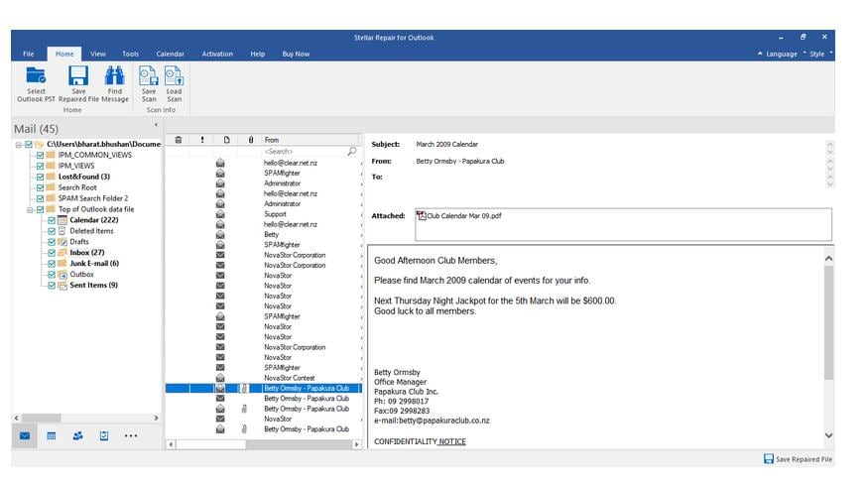The width and height of the screenshot is (868, 483).
Task: Click the Calendar folder icon in tree
Action: point(62,220)
